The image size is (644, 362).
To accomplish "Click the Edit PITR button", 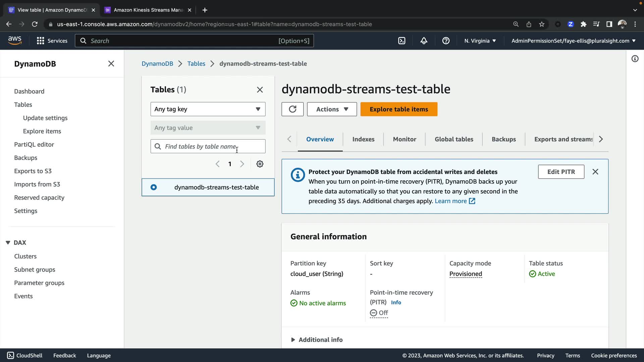I will (x=561, y=172).
